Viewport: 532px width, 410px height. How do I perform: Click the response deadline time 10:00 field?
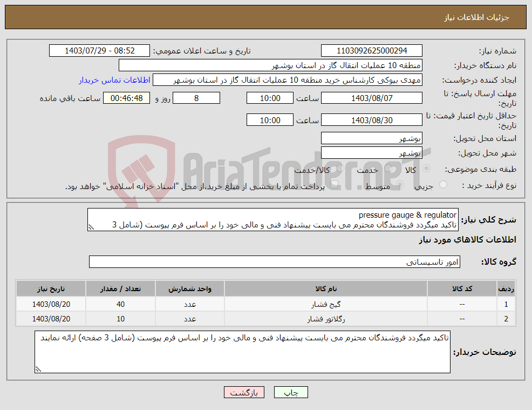click(270, 98)
